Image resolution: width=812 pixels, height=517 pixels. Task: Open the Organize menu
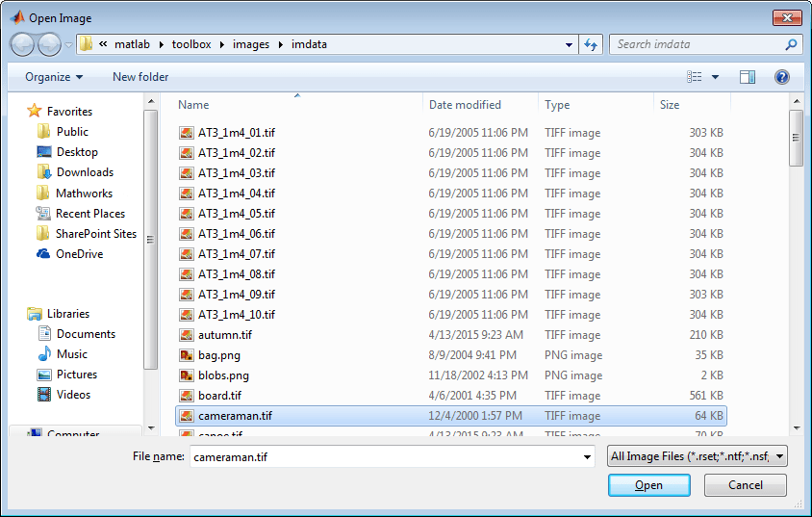coord(54,77)
